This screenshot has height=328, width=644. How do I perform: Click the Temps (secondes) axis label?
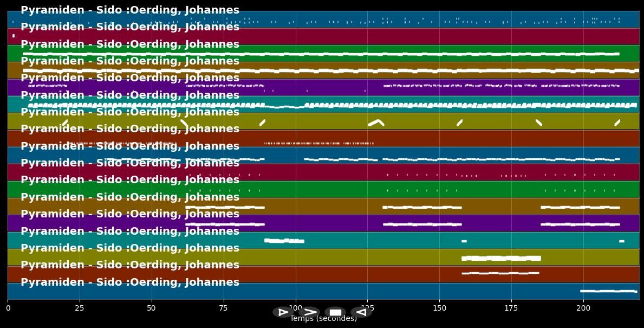(x=323, y=319)
